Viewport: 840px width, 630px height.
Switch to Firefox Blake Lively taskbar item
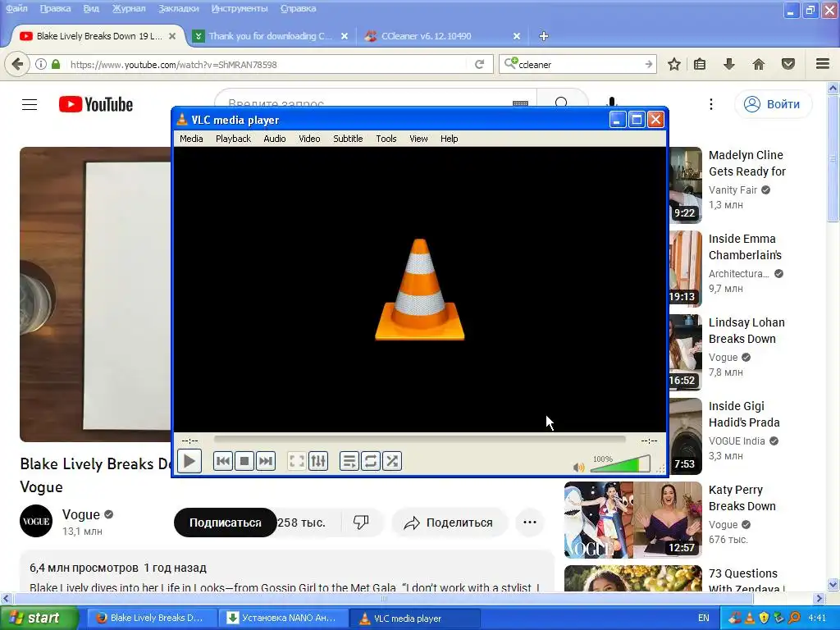[152, 618]
